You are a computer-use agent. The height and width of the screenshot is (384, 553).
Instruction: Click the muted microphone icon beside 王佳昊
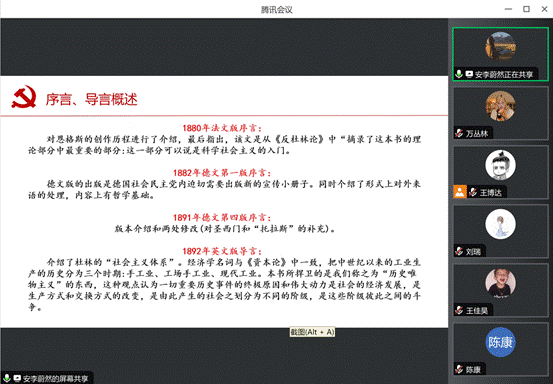(x=459, y=310)
